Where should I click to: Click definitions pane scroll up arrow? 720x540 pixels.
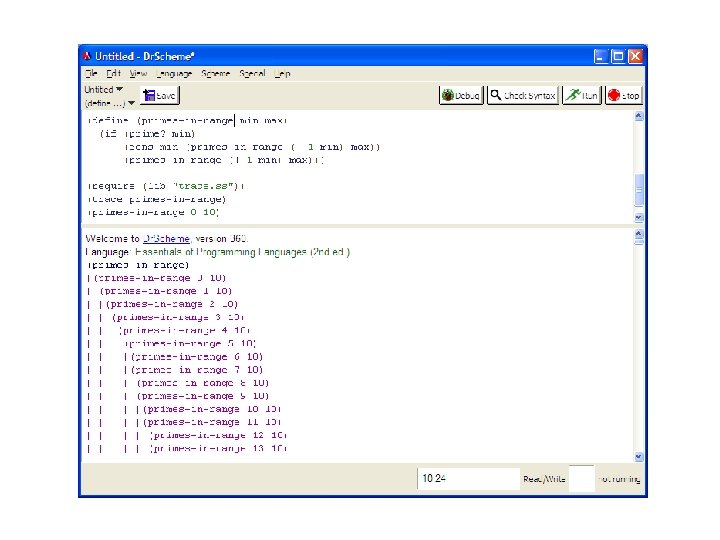pos(638,116)
